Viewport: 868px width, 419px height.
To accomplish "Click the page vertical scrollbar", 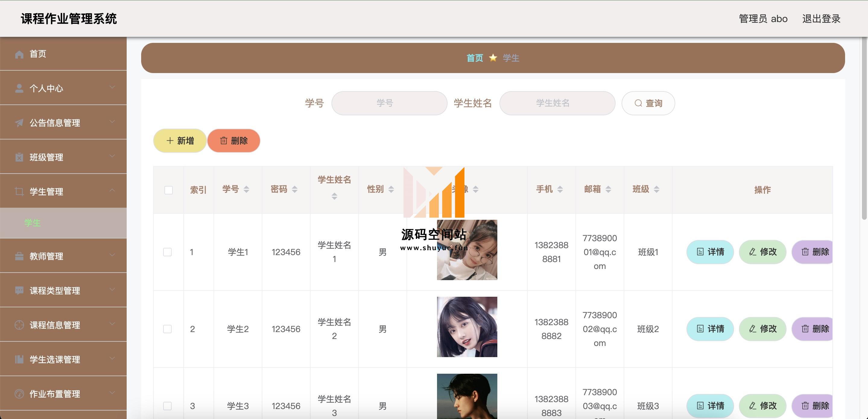I will tap(865, 128).
